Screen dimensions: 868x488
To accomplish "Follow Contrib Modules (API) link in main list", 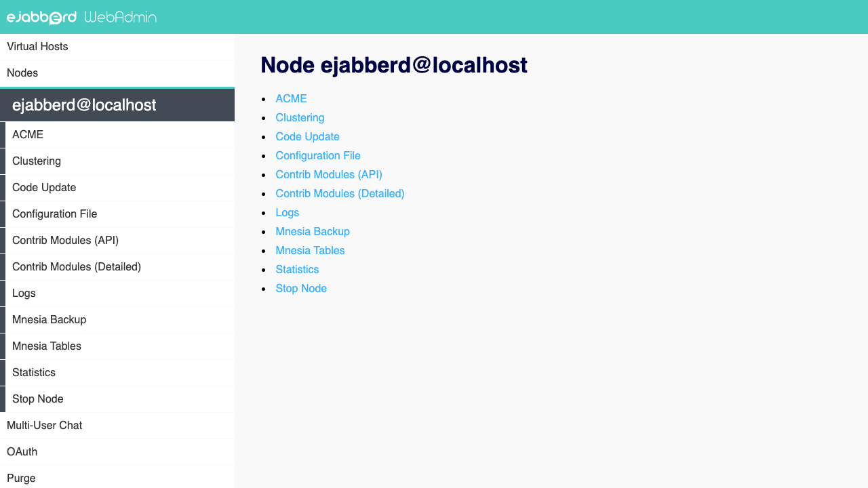I will coord(329,174).
